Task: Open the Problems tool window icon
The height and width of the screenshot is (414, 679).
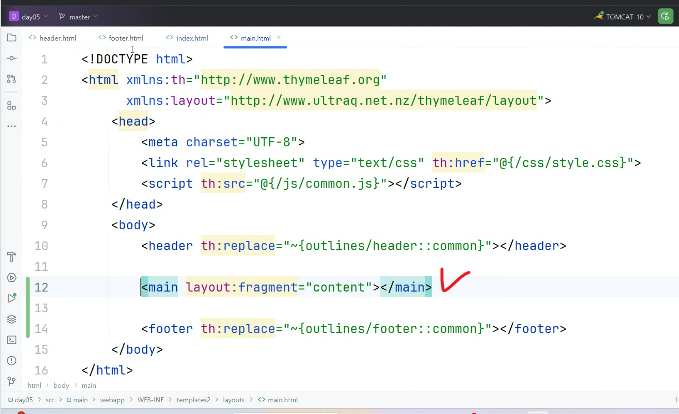Action: coord(12,360)
